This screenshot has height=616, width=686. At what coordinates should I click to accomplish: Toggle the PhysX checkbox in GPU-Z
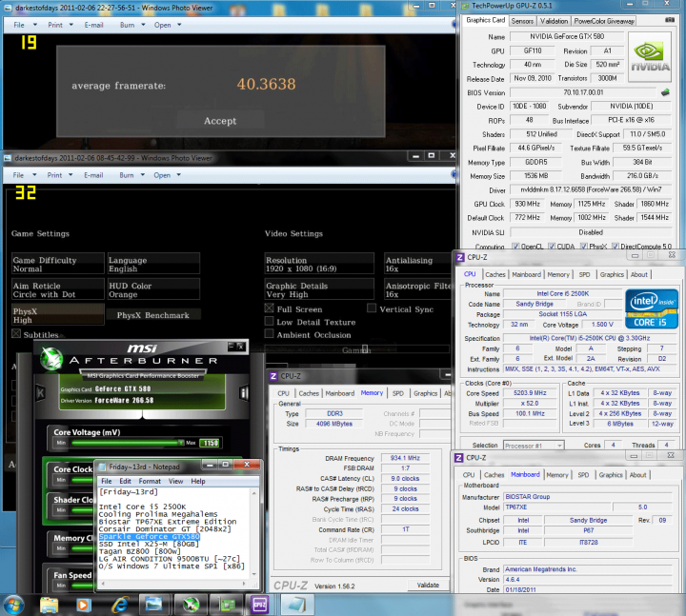pyautogui.click(x=584, y=247)
